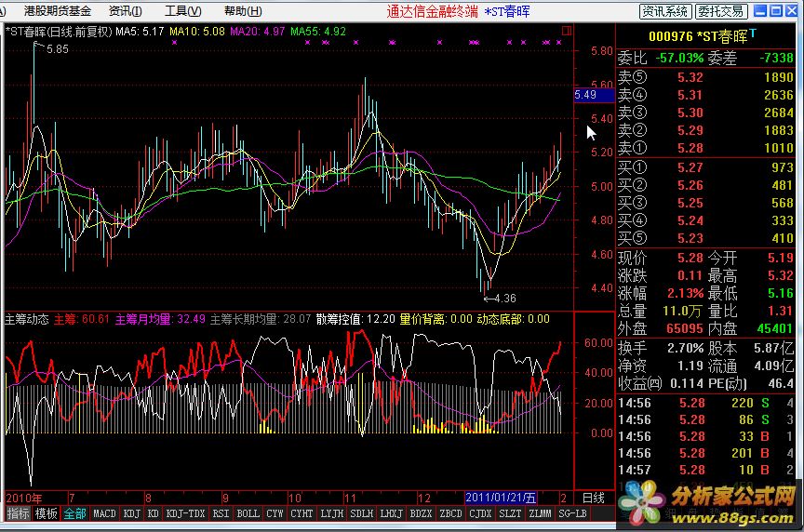Click the 散筹控值: 12.20 label
Viewport: 804px width, 532px height.
(355, 319)
